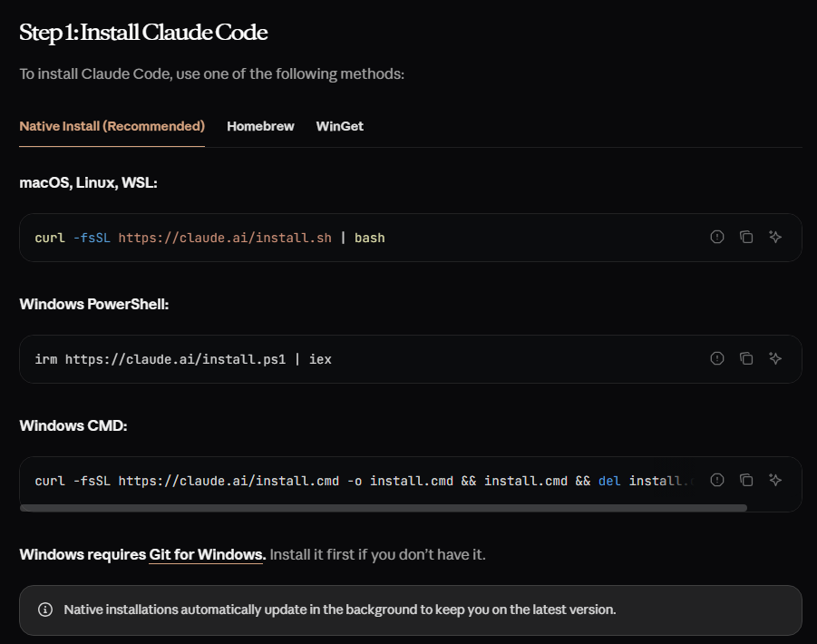Ask AI about the Windows CMD command

pos(775,480)
